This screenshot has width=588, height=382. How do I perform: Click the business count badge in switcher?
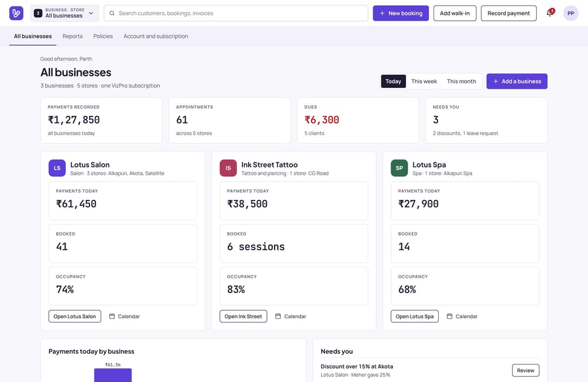click(38, 13)
